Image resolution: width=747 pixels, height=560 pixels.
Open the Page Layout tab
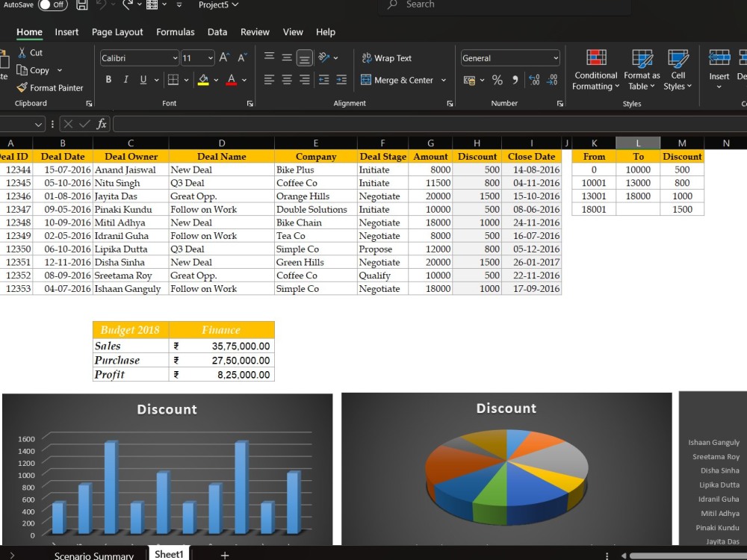coord(117,32)
